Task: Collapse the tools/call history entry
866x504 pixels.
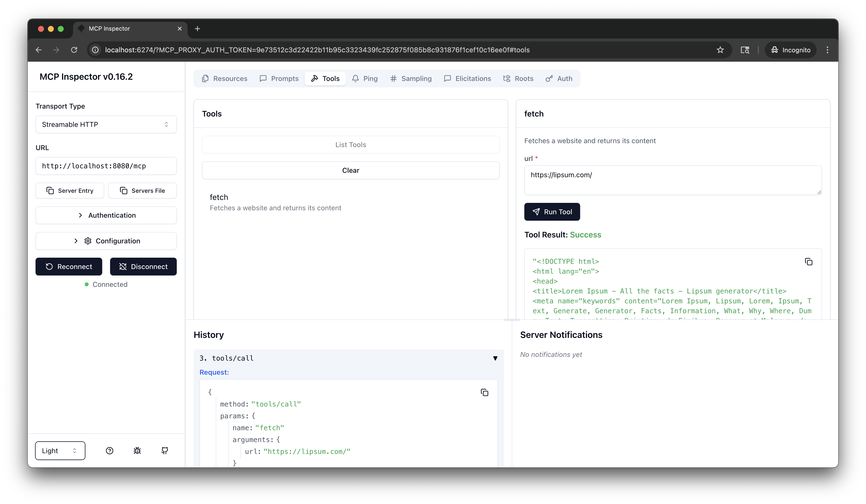Action: (495, 358)
